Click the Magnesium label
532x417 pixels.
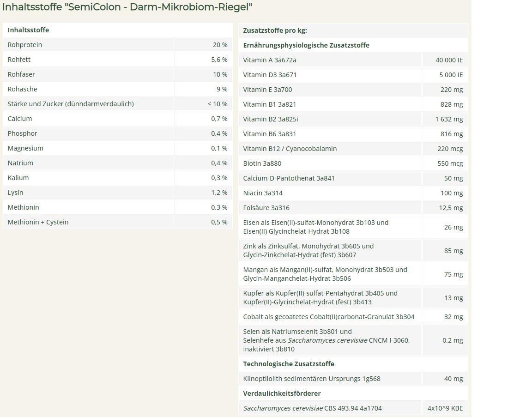tap(25, 148)
